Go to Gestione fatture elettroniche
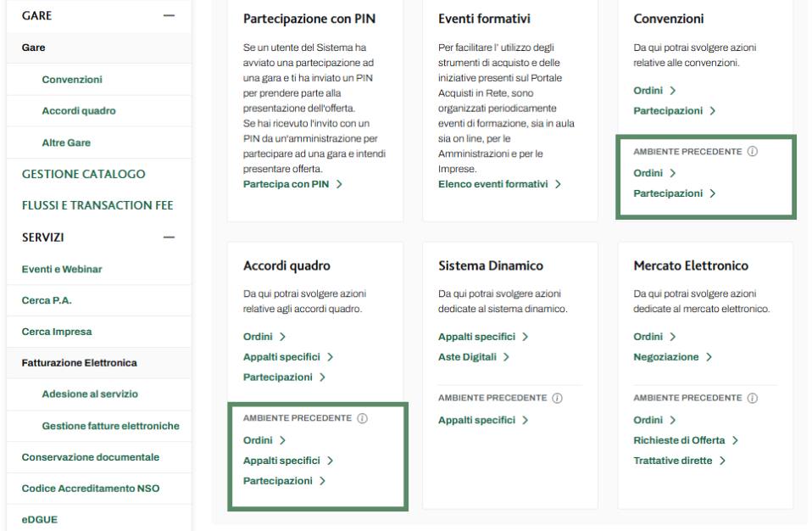 (x=110, y=426)
